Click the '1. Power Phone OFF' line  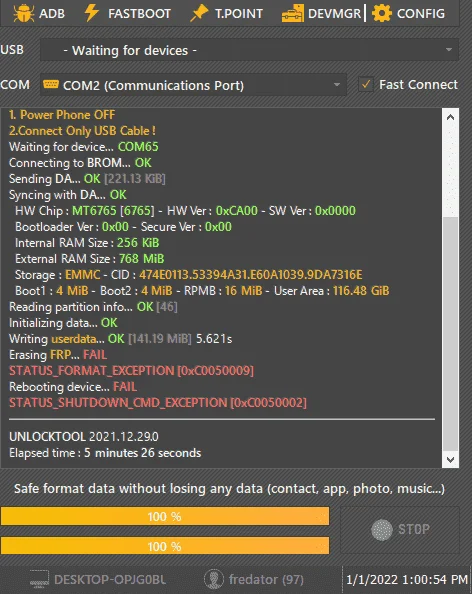(62, 114)
